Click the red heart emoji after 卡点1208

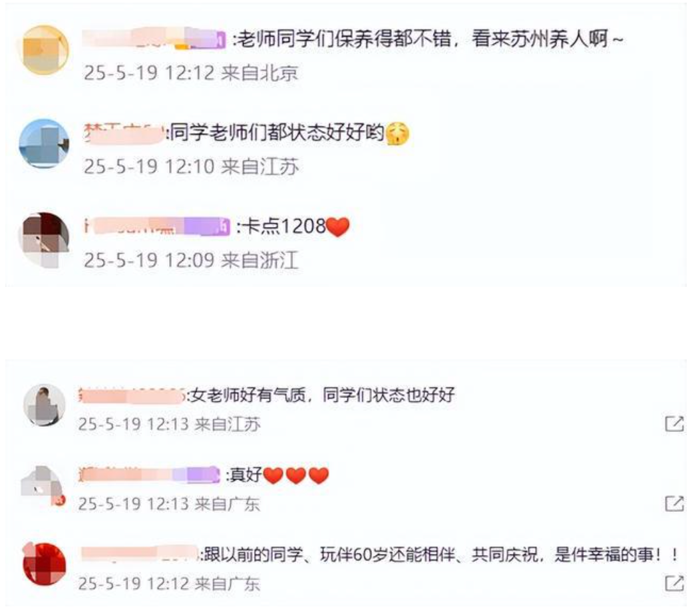(338, 226)
